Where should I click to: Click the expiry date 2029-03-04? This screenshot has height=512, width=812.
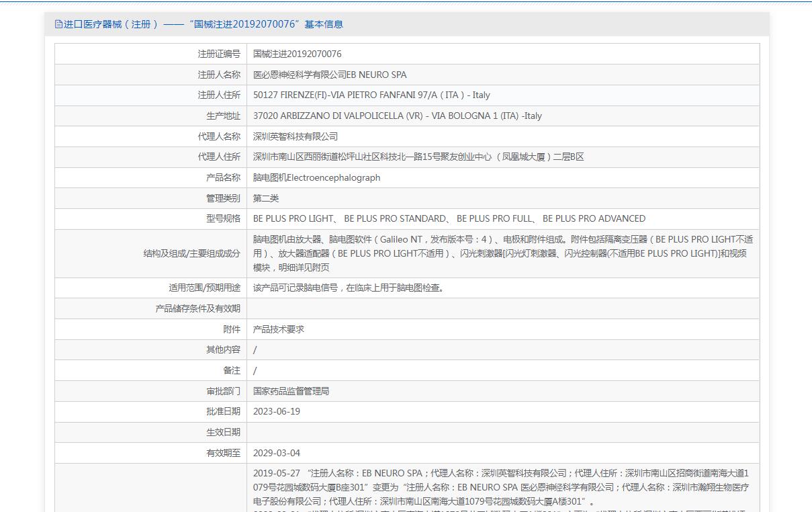click(276, 453)
